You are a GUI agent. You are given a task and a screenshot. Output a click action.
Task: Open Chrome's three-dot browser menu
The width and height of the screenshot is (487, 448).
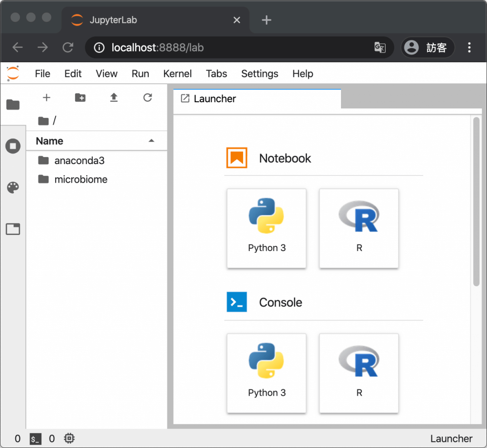point(469,48)
